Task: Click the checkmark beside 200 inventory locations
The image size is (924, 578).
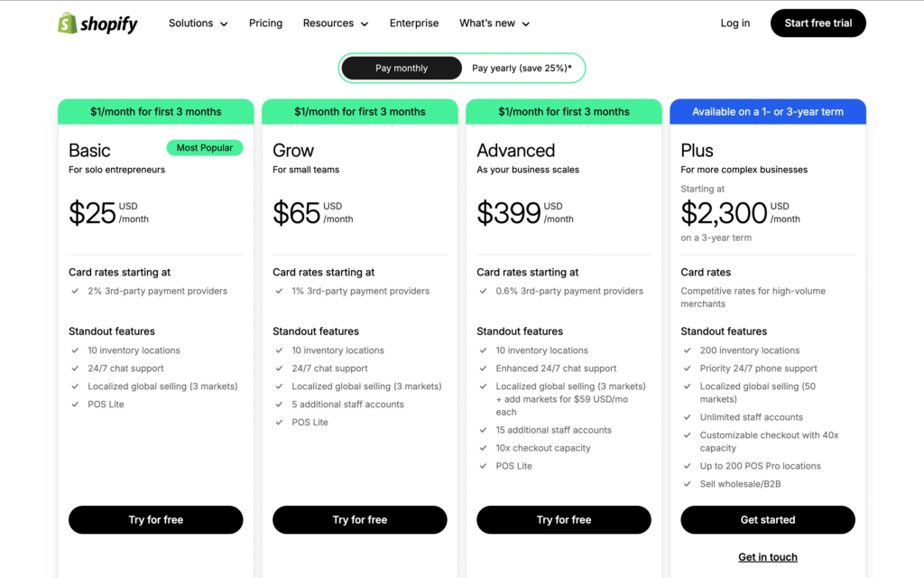Action: (687, 350)
